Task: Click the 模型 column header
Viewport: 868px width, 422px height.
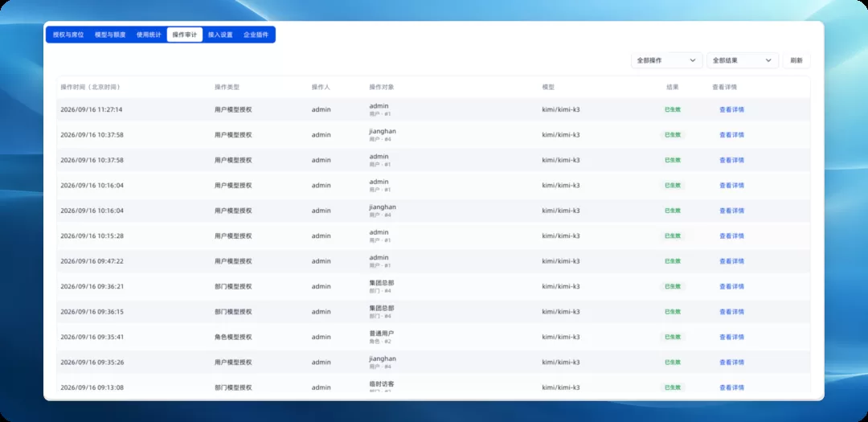Action: [548, 88]
